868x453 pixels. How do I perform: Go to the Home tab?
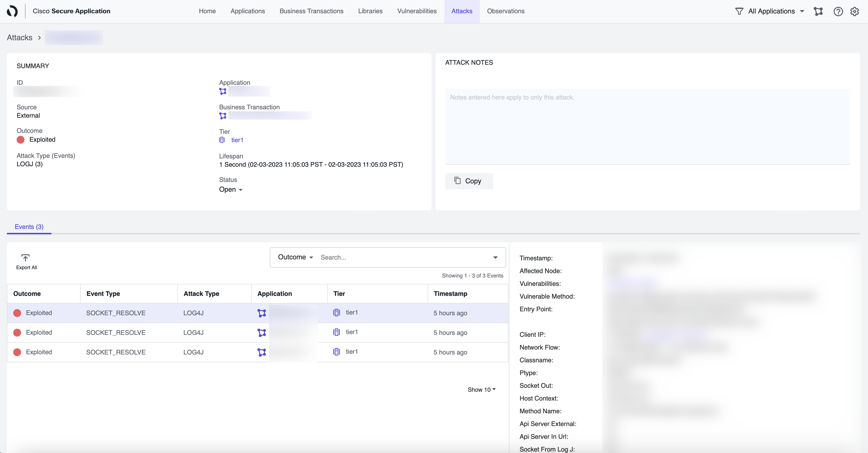point(207,11)
